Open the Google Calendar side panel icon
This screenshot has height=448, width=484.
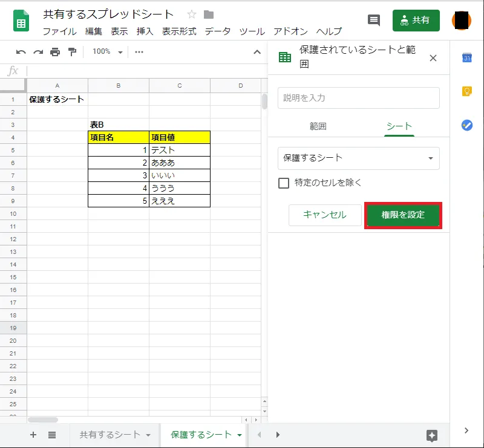466,57
